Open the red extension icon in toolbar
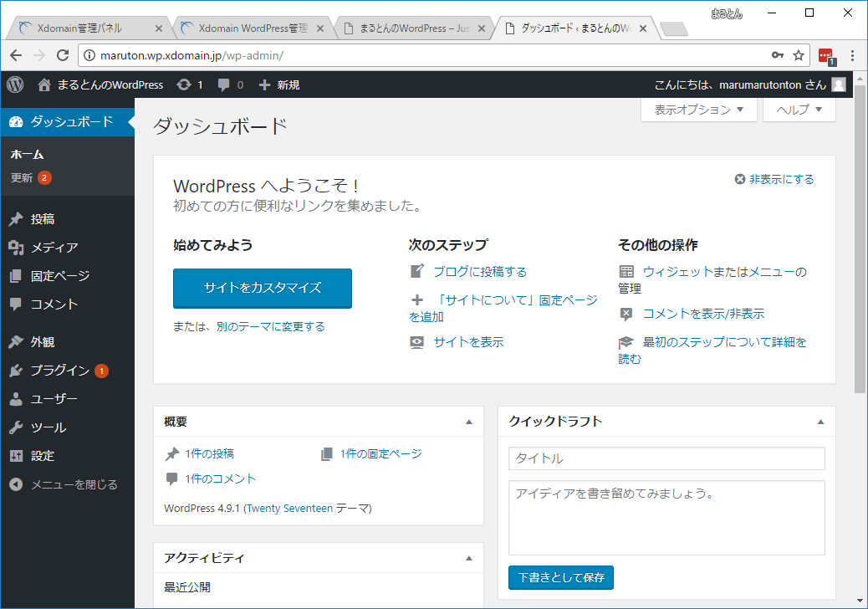The height and width of the screenshot is (609, 868). 826,56
